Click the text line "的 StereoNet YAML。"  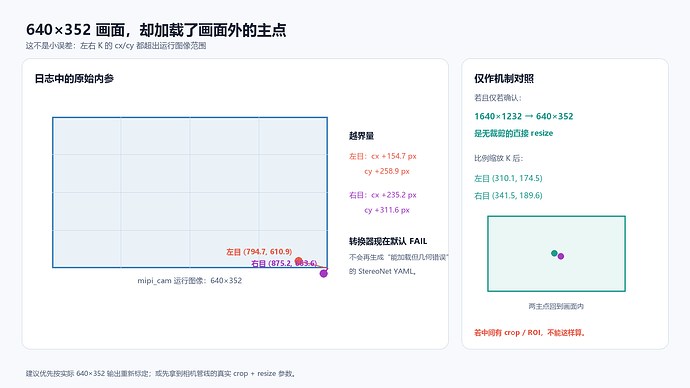[382, 271]
